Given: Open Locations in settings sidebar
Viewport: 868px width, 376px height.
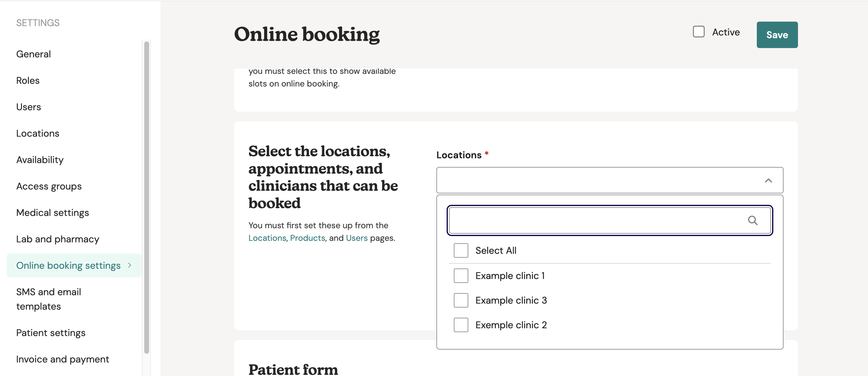Looking at the screenshot, I should [x=37, y=133].
